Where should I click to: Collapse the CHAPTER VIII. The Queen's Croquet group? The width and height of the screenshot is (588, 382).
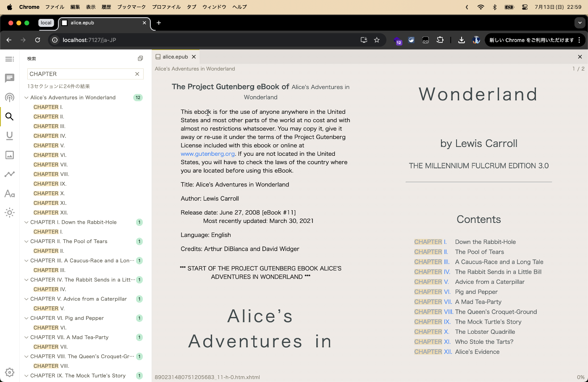[x=26, y=356]
